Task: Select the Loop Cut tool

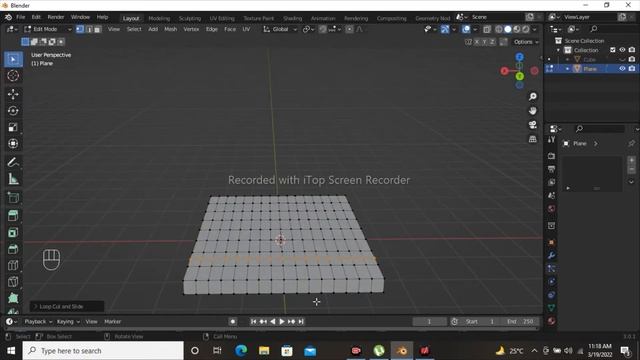Action: [13, 265]
